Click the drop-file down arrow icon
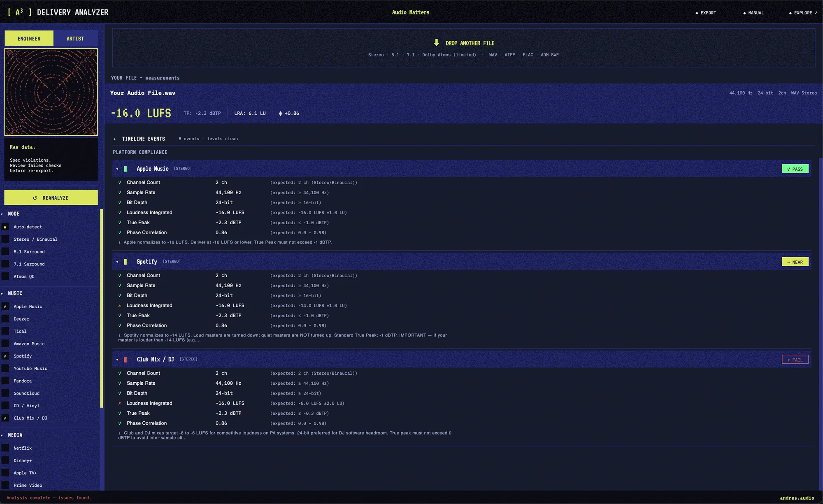Screen dimensions: 823x504 437,42
